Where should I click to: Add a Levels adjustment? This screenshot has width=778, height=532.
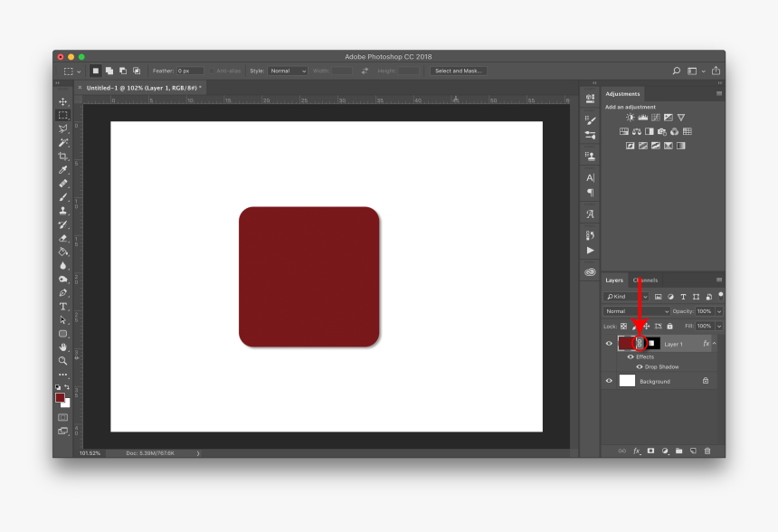pyautogui.click(x=643, y=118)
